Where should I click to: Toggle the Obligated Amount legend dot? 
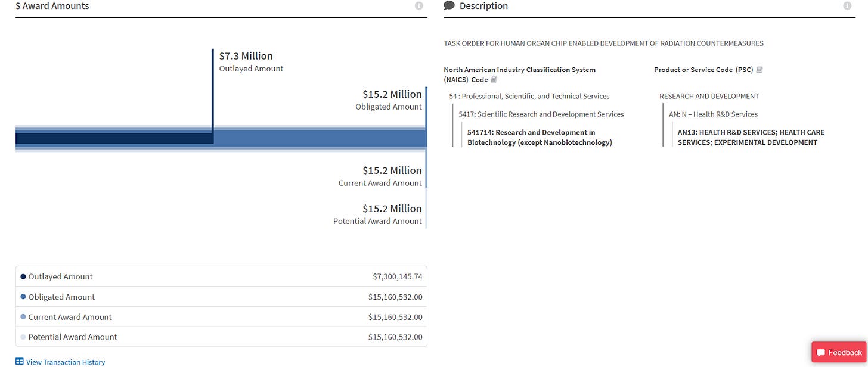(x=22, y=296)
